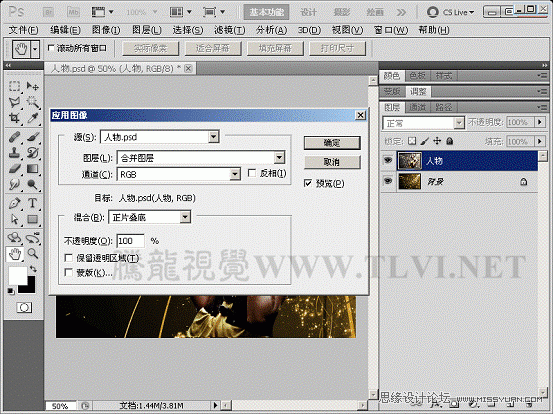Swap foreground and background colors
Image resolution: width=553 pixels, height=414 pixels.
coord(33,269)
